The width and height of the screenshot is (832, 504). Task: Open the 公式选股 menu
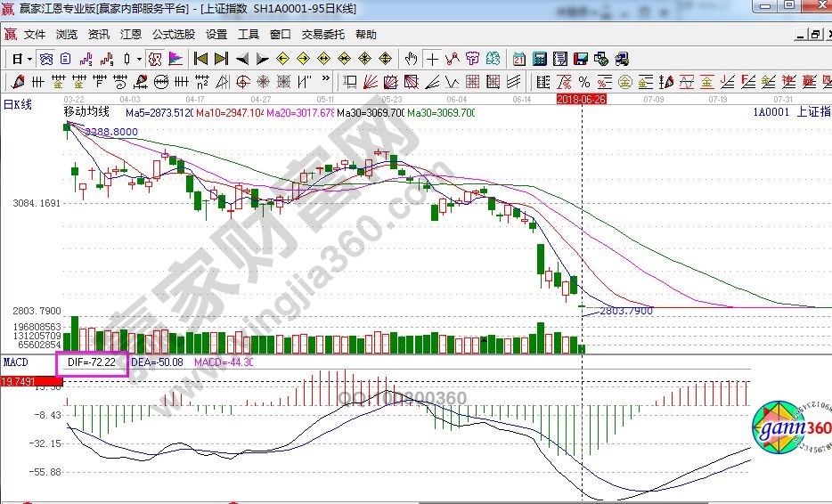(x=173, y=35)
